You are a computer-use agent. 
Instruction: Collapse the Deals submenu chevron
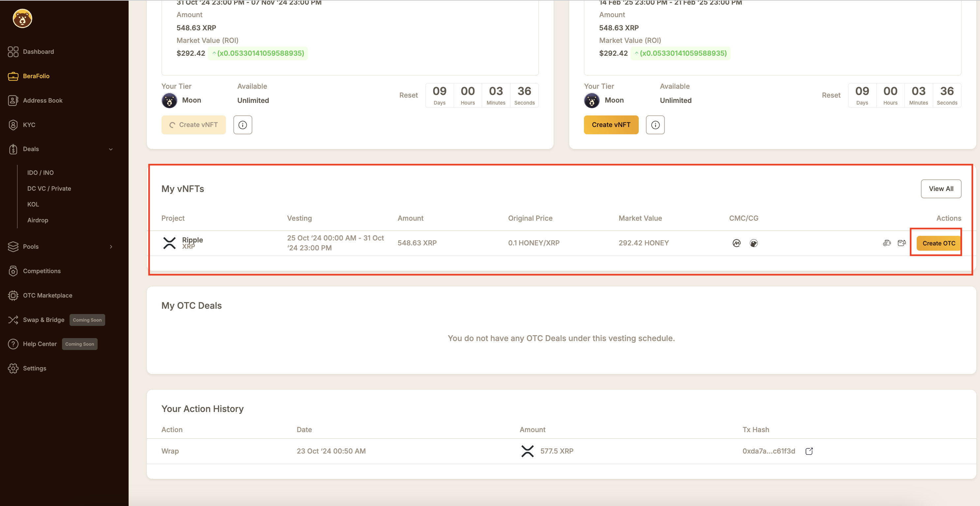click(x=111, y=149)
